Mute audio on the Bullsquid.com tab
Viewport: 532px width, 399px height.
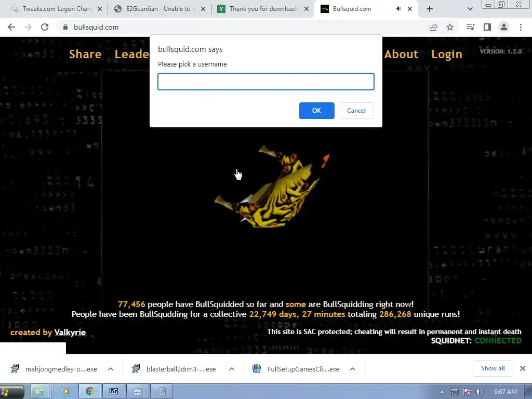[398, 9]
